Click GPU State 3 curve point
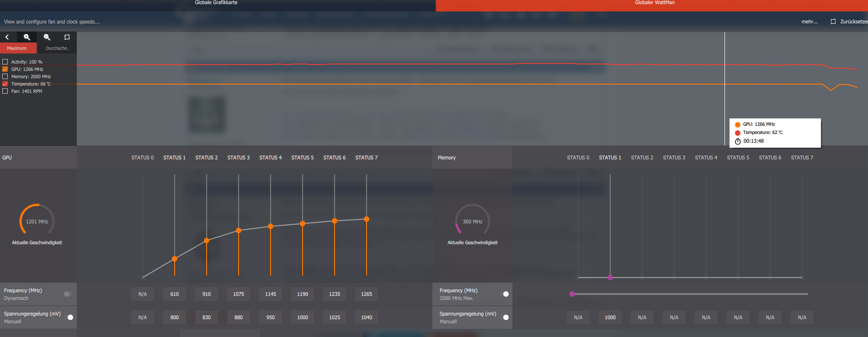 [239, 230]
